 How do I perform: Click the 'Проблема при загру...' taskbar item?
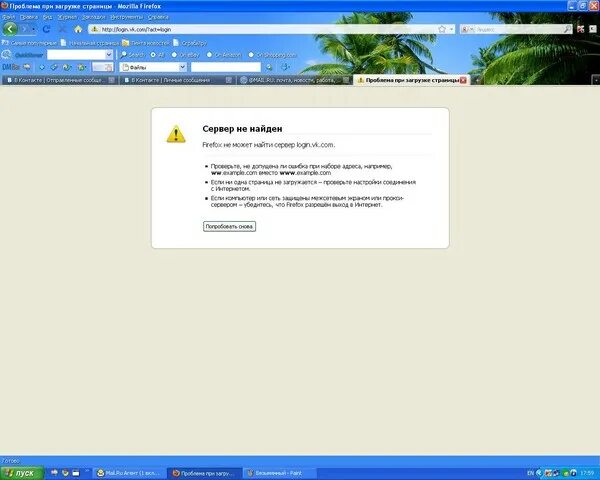click(x=204, y=473)
